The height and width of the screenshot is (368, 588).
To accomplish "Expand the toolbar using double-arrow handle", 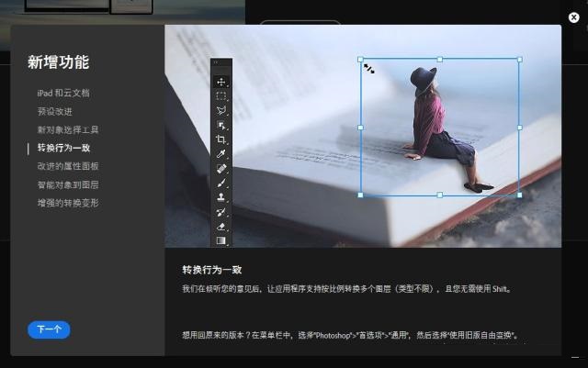I will pyautogui.click(x=215, y=62).
